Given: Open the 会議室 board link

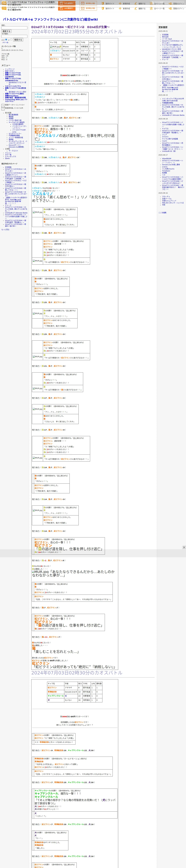Looking at the screenshot, I should tap(11, 119).
